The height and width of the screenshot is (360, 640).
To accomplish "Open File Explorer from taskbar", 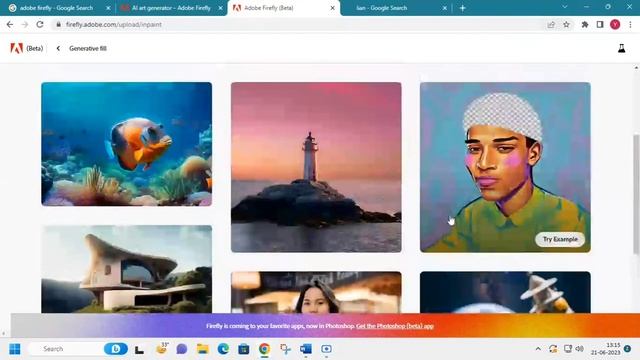I will click(202, 349).
